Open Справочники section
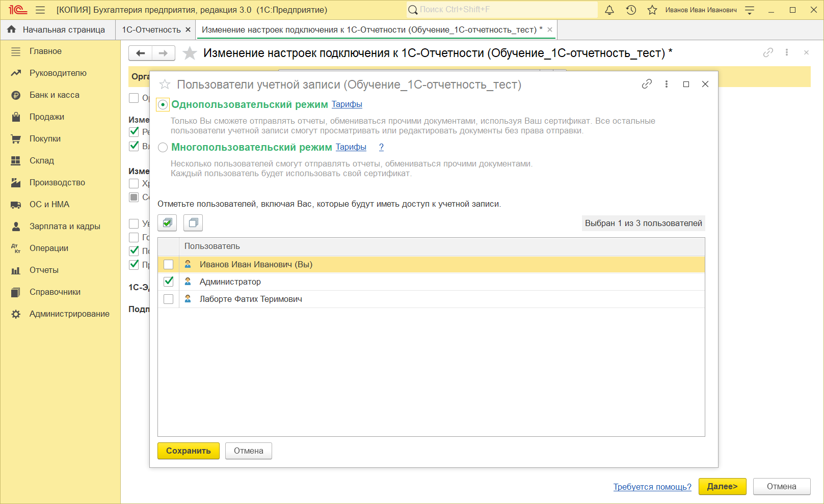Screen dimensions: 824x504 tap(55, 292)
